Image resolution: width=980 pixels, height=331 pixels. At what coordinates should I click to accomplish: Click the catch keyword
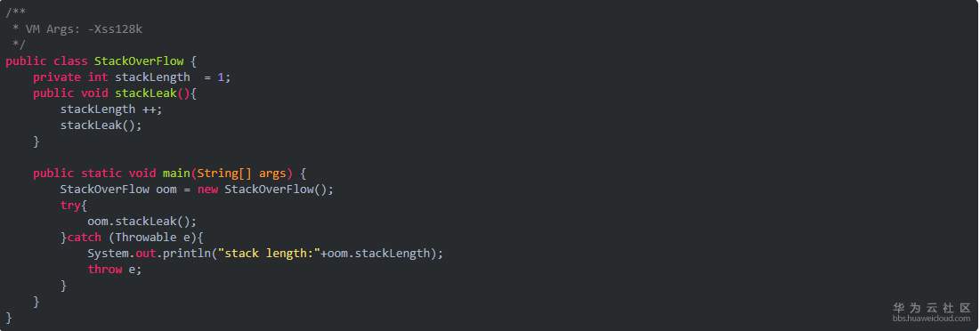coord(84,238)
